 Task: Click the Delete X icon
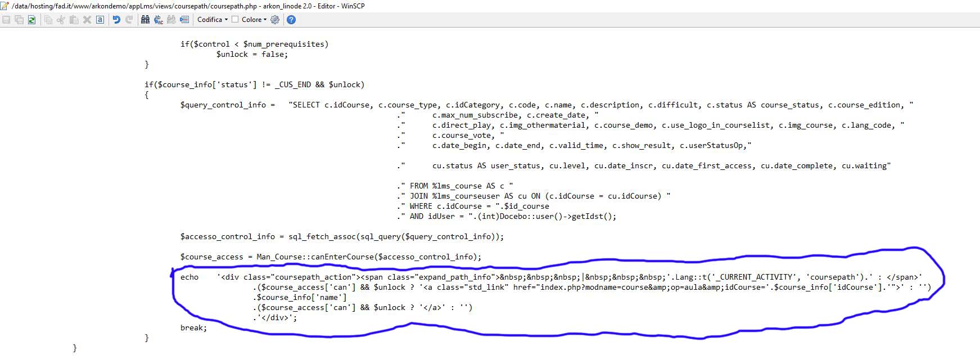click(87, 20)
